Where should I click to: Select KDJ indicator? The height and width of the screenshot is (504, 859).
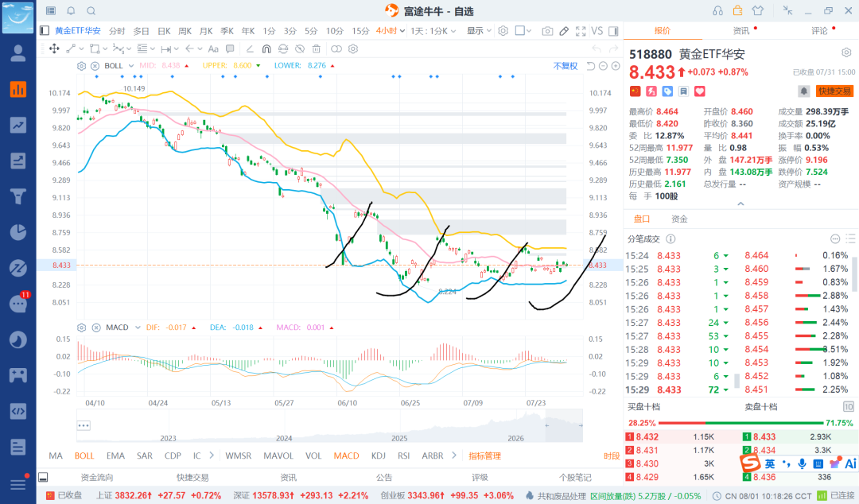(x=379, y=456)
